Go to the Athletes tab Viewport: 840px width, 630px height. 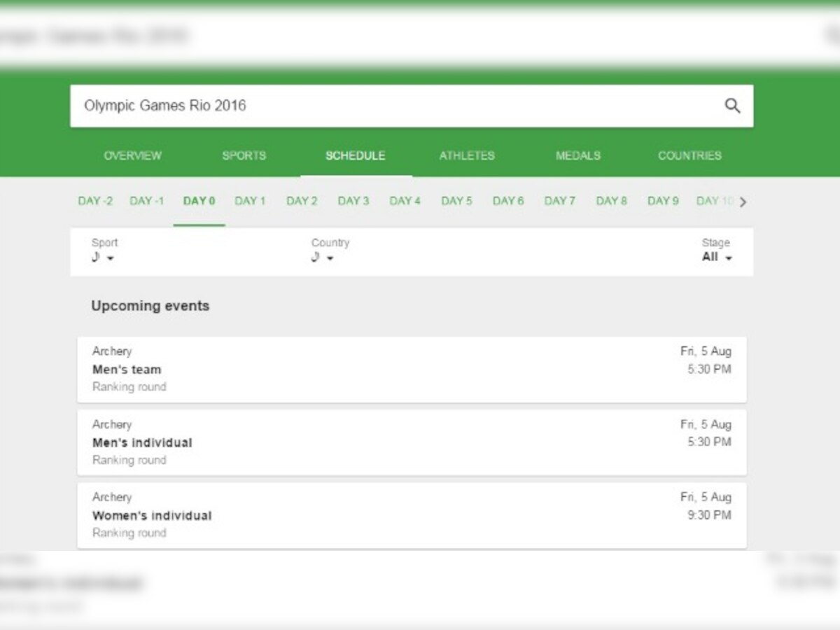[467, 155]
